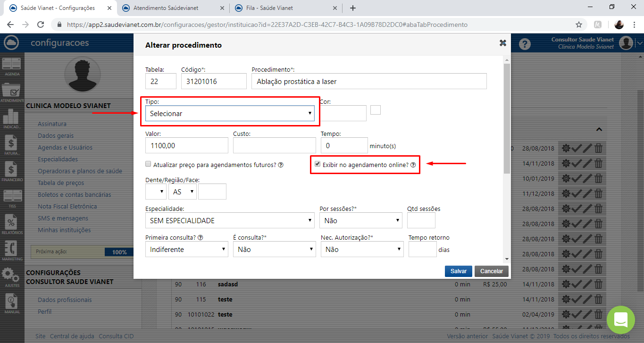Image resolution: width=644 pixels, height=343 pixels.
Task: Click the trash icon in the 10/01/2019 row
Action: pyautogui.click(x=598, y=179)
